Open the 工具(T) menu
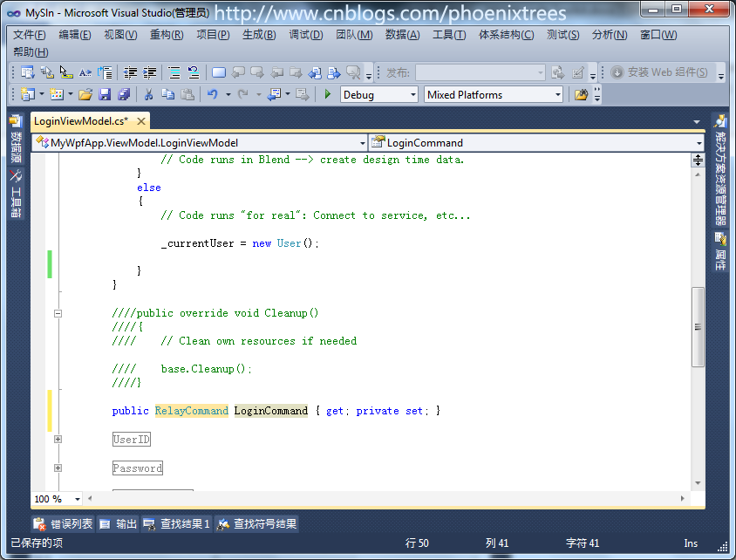This screenshot has width=736, height=560. [449, 35]
